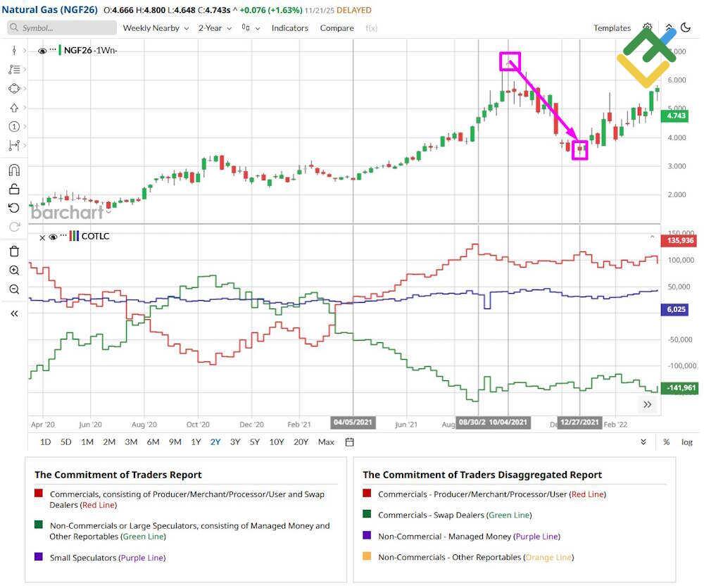Select the 5Y time range button
This screenshot has width=704, height=588.
[256, 442]
